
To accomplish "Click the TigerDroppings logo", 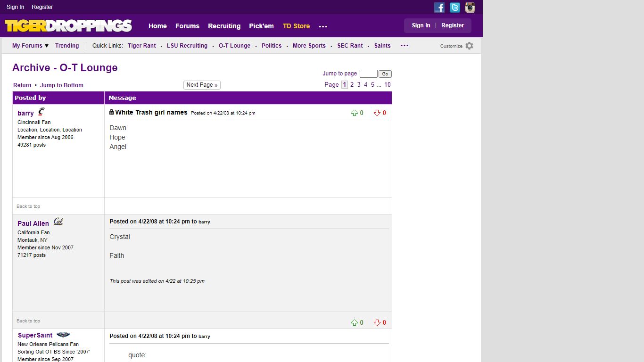I will point(68,25).
